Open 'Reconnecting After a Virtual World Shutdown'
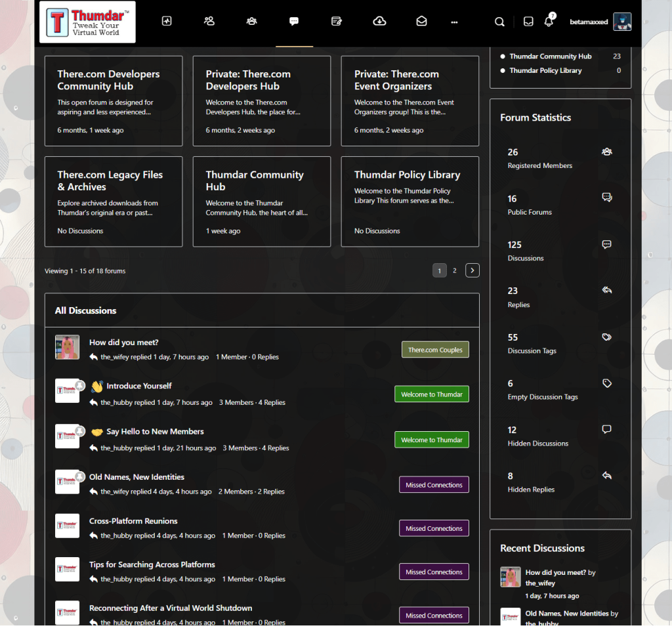Viewport: 672px width, 628px height. coord(171,608)
